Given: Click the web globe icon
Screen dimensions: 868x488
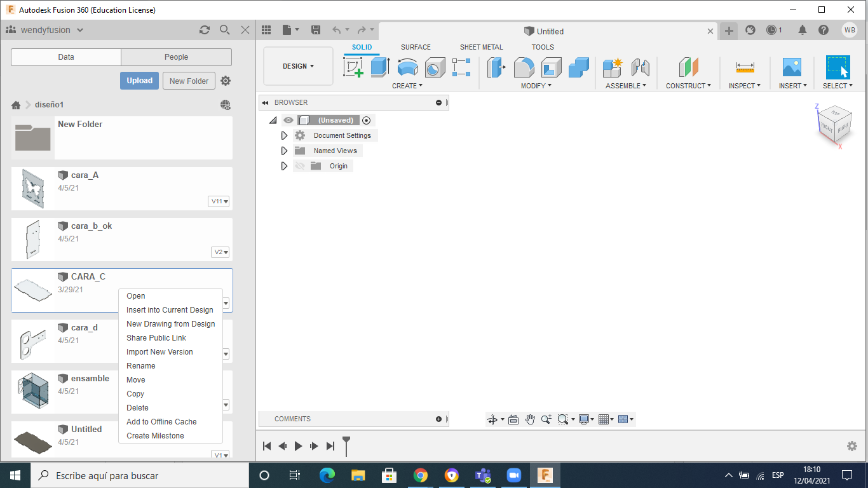Looking at the screenshot, I should 226,105.
